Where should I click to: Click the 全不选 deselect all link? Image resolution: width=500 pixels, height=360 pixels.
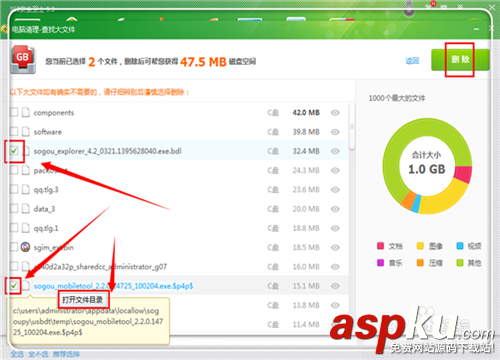click(x=38, y=354)
